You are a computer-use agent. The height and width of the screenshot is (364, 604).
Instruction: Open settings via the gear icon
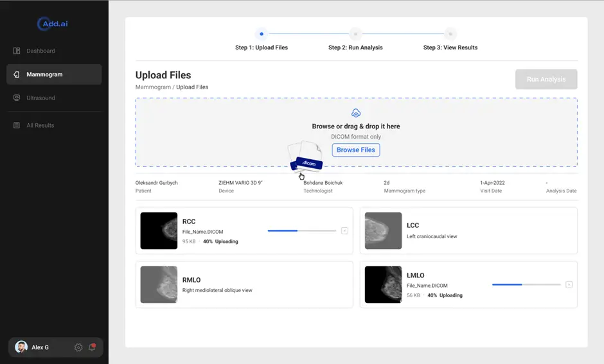tap(78, 347)
